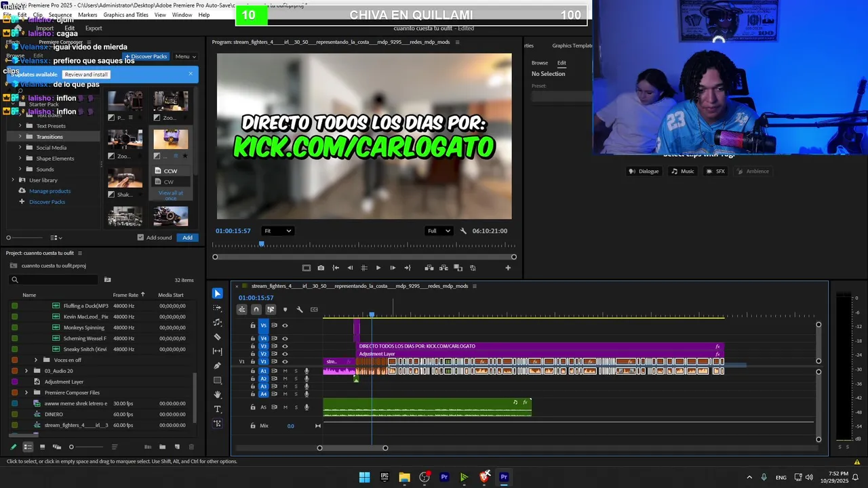Screen dimensions: 868x488
Task: Select the Type tool
Action: (217, 409)
